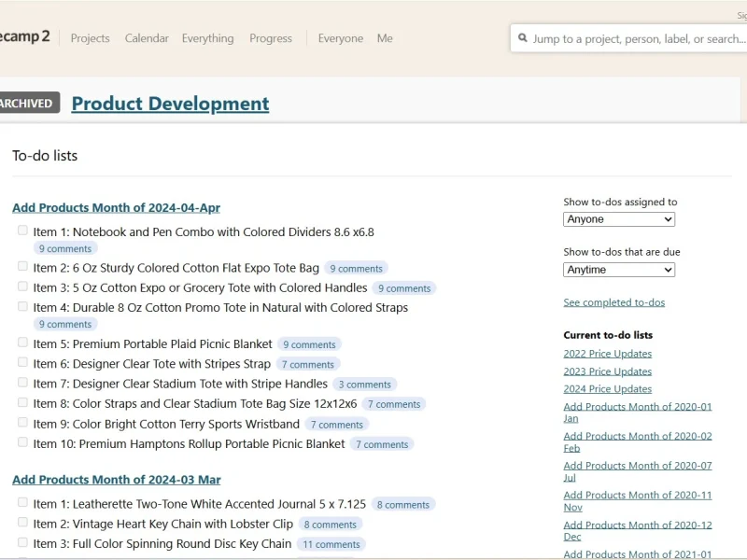Click Item 1: Notebook and Pen Combo text
Image resolution: width=747 pixels, height=560 pixels.
tap(204, 231)
